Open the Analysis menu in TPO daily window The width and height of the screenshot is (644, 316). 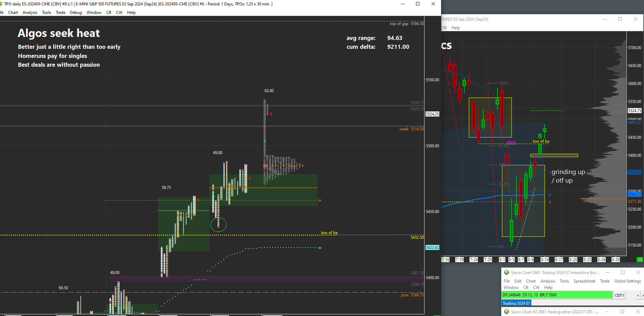click(x=30, y=13)
